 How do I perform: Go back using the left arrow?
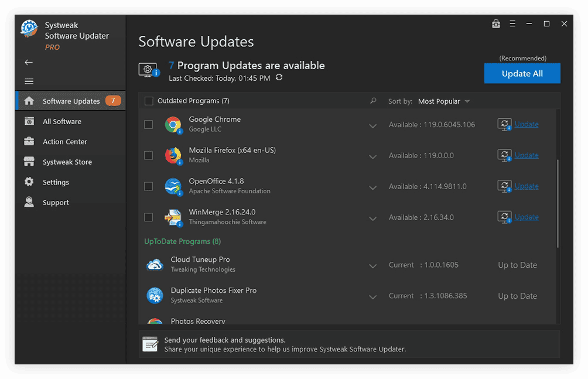coord(29,62)
